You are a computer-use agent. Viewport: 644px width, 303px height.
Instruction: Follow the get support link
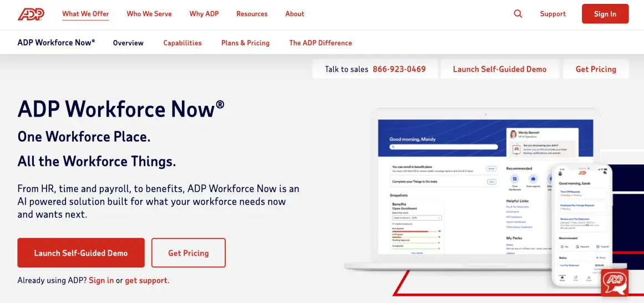click(x=146, y=280)
